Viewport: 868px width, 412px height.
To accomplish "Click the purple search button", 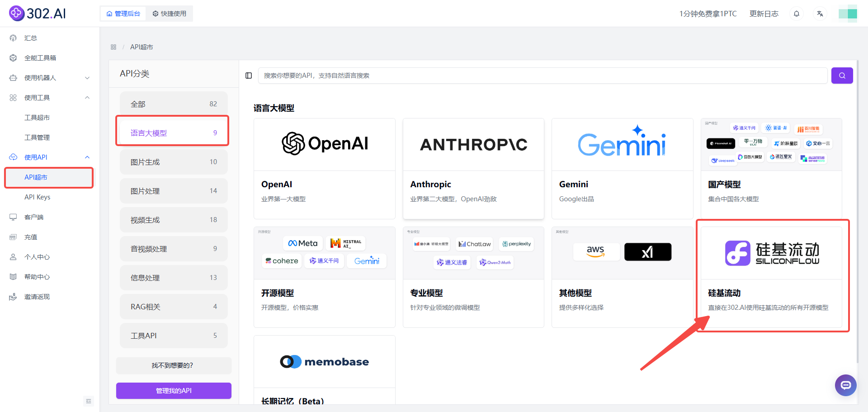I will pyautogui.click(x=842, y=76).
